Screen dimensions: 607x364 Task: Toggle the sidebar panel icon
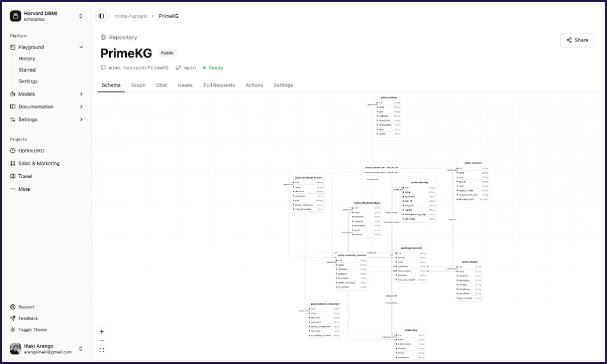(101, 16)
